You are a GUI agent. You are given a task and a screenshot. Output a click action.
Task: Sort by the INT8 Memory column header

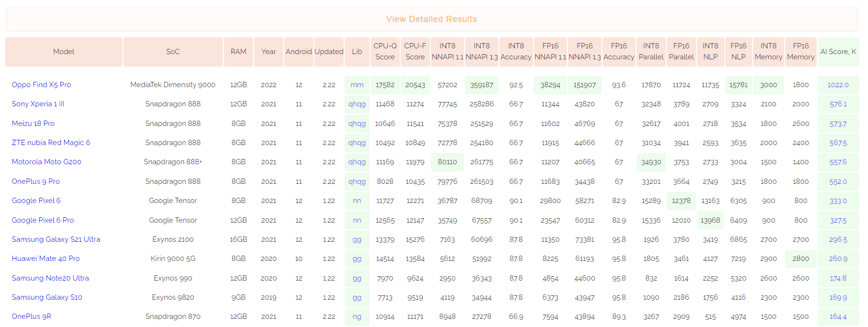768,52
